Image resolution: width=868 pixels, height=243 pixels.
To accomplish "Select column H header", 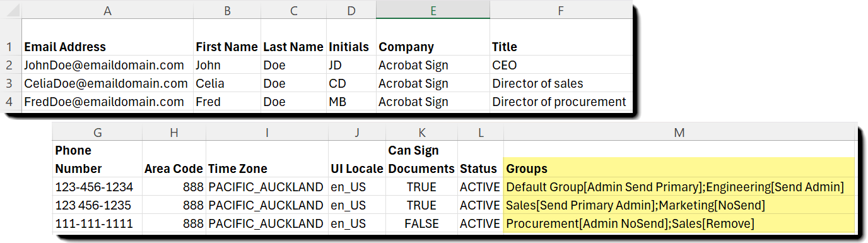I will pos(174,133).
